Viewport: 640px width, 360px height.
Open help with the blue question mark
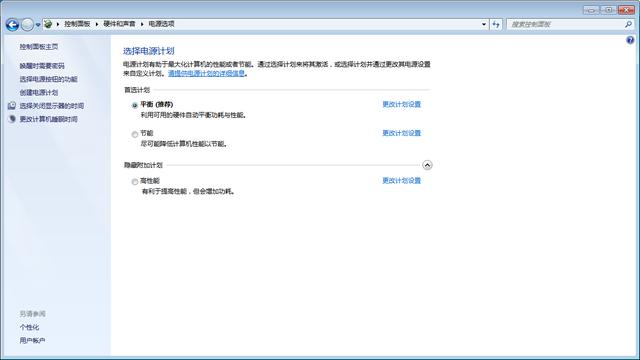click(x=630, y=40)
